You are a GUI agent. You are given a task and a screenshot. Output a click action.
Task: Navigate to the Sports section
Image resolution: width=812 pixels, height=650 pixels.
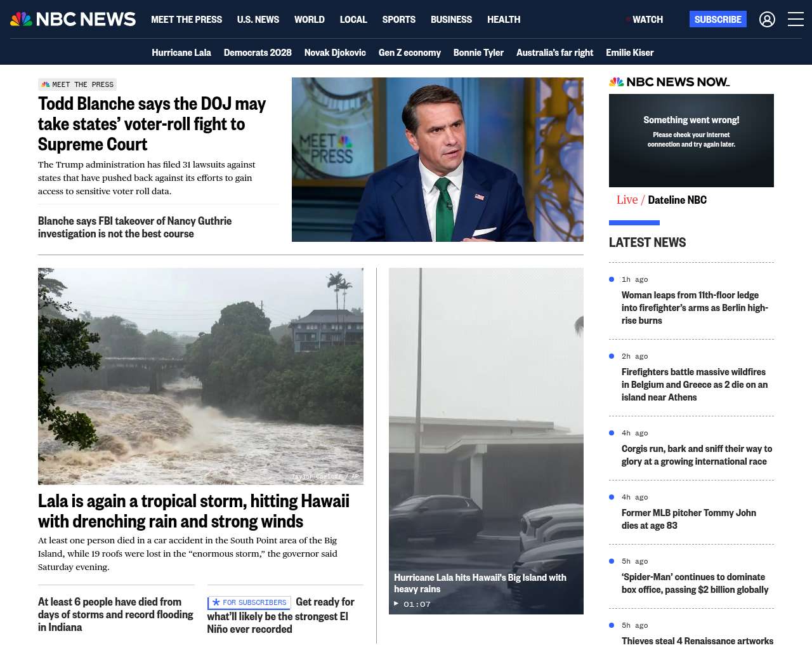click(x=399, y=20)
